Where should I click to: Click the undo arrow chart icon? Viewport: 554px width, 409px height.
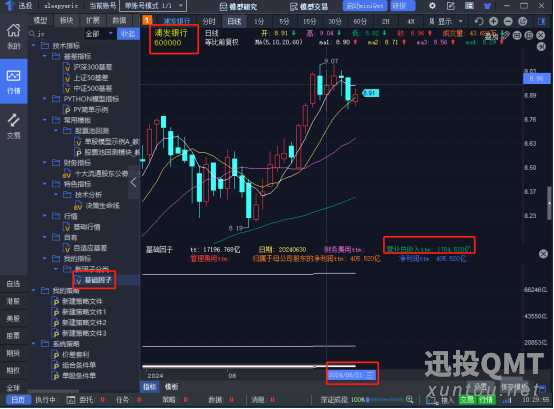[479, 22]
